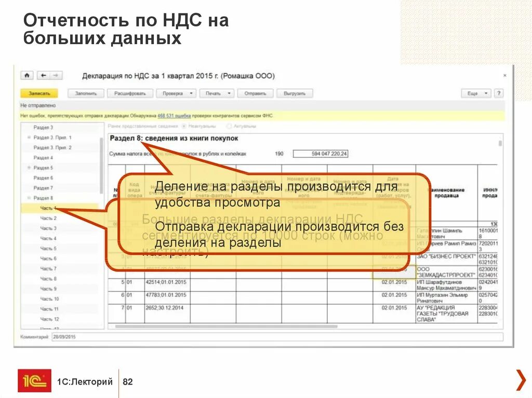Screen dimensions: 532x398
Task: Click seller cell ЗАО "БИЗНЕС ПРОЕКТ"
Action: pos(446,259)
